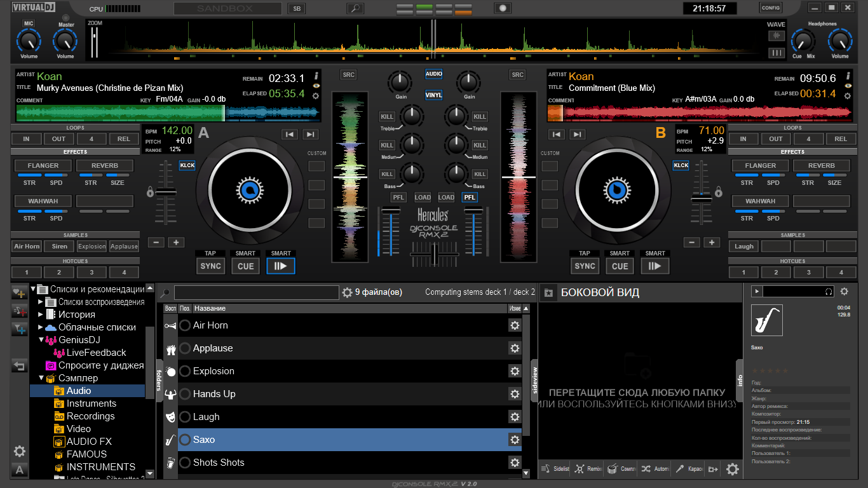The height and width of the screenshot is (488, 868).
Task: Collapse the GeniusDJ tree node
Action: (x=41, y=340)
